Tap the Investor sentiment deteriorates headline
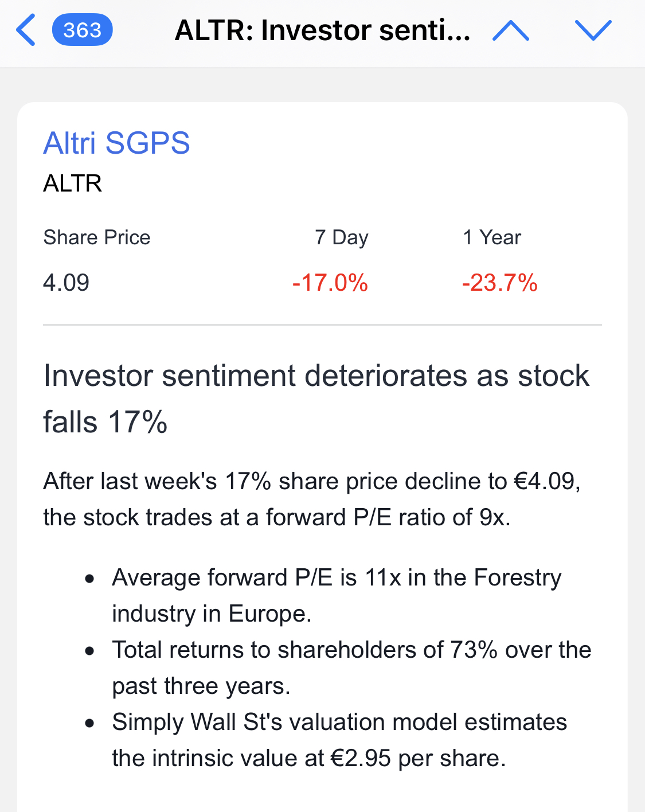This screenshot has height=812, width=645. coord(316,399)
